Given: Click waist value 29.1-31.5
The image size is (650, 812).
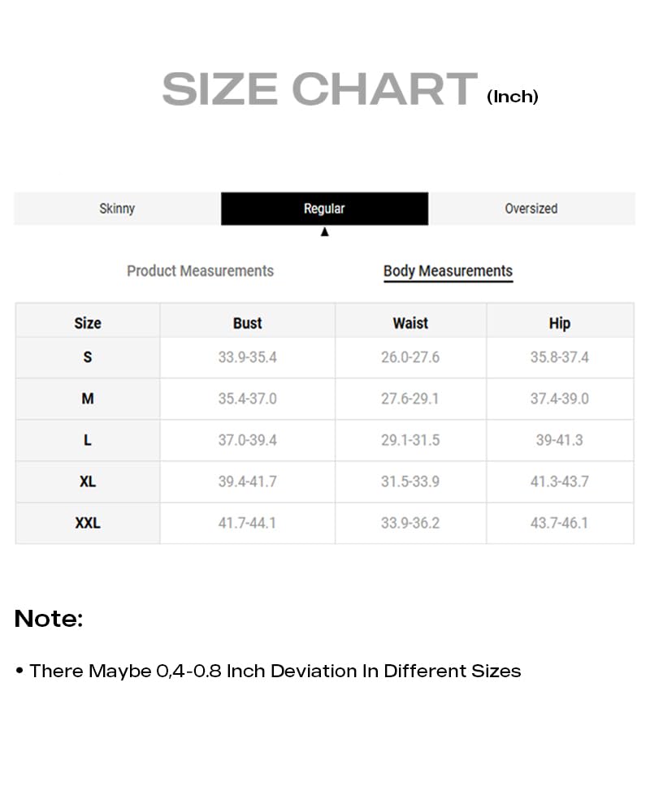Looking at the screenshot, I should (410, 440).
